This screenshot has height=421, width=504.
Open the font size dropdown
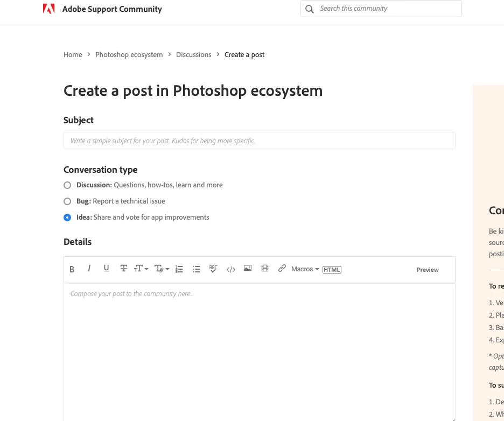coord(141,269)
